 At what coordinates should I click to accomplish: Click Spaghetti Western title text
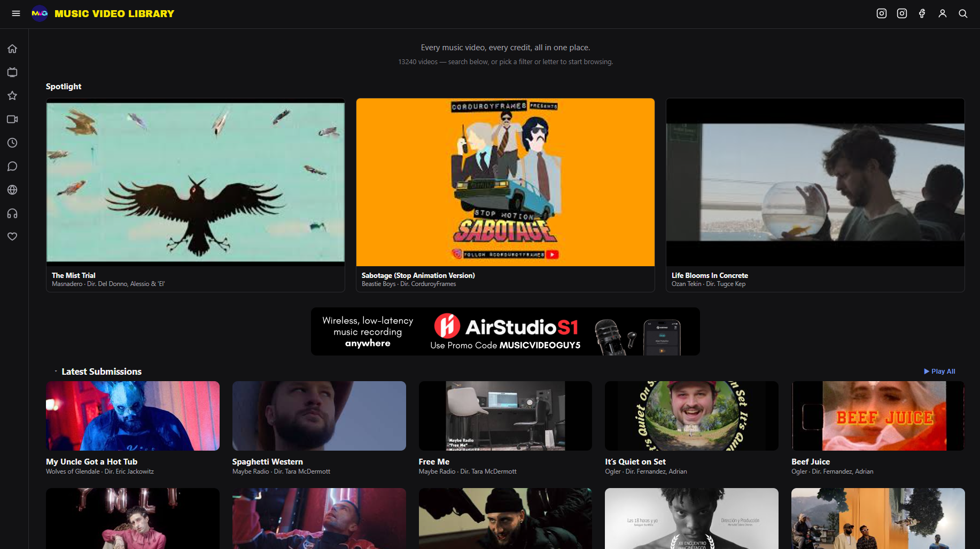pos(268,462)
